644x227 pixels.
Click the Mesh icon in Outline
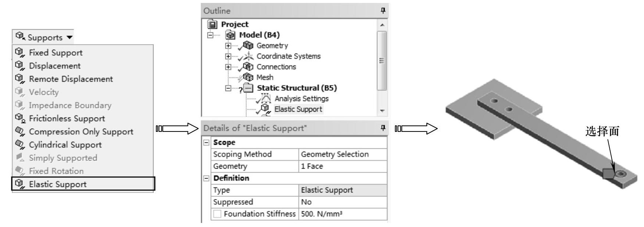point(249,77)
